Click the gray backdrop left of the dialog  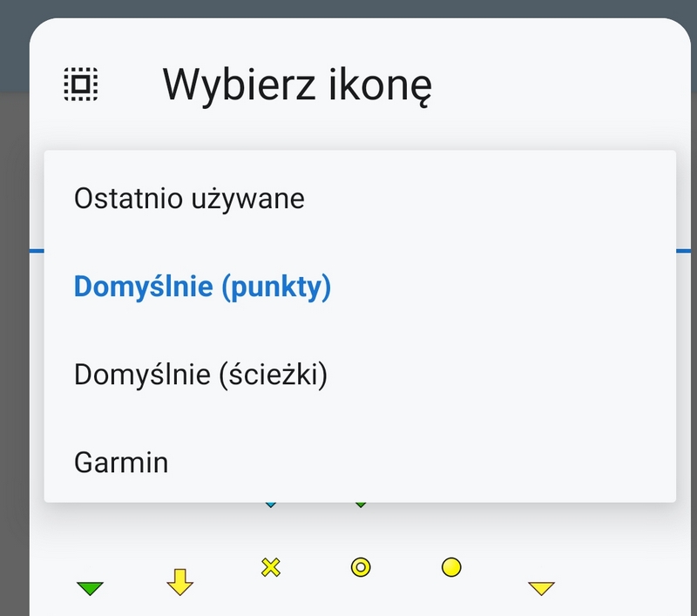(x=13, y=349)
